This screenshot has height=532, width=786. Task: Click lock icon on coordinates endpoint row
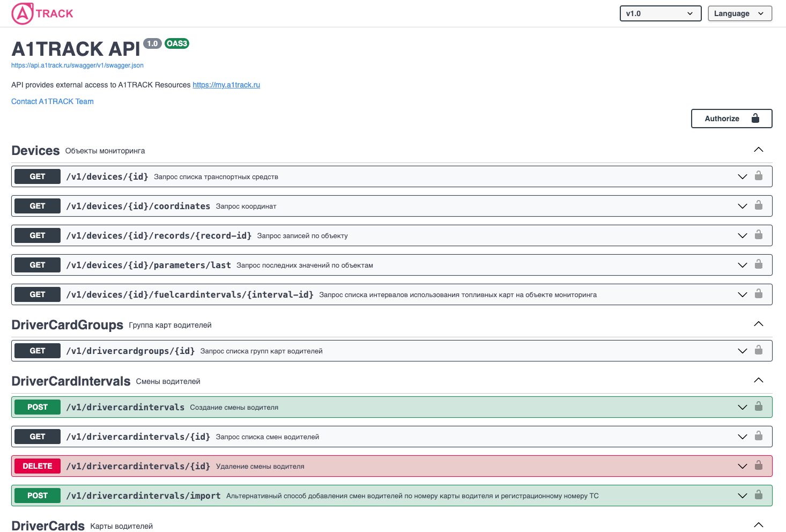tap(758, 205)
